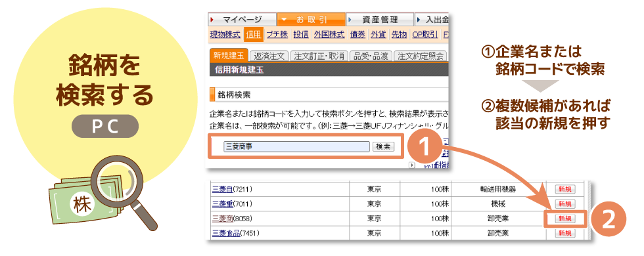Screen dimensions: 644x256
Task: Switch to the 注文約定照会 tab
Action: pyautogui.click(x=420, y=56)
